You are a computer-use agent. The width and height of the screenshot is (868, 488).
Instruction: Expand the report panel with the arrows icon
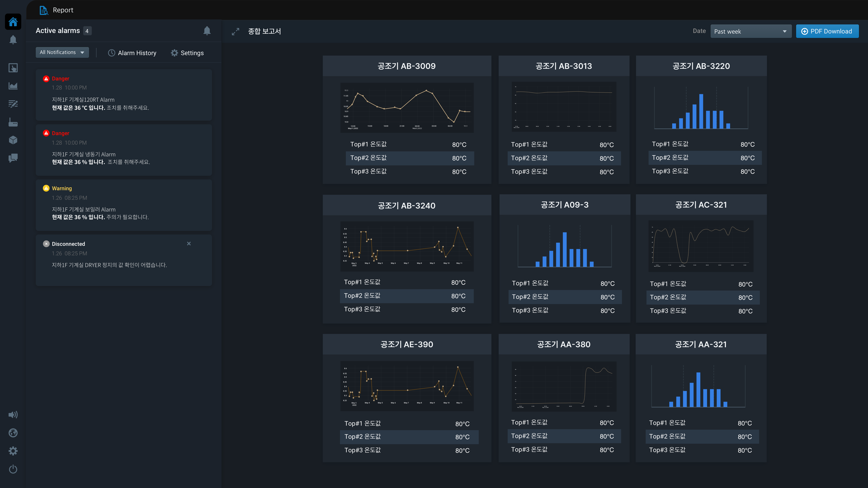(236, 31)
